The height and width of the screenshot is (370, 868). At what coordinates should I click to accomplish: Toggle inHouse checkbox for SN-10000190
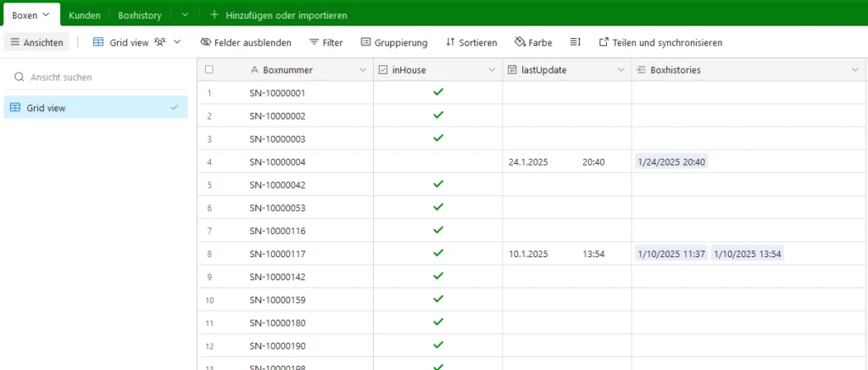coord(438,345)
